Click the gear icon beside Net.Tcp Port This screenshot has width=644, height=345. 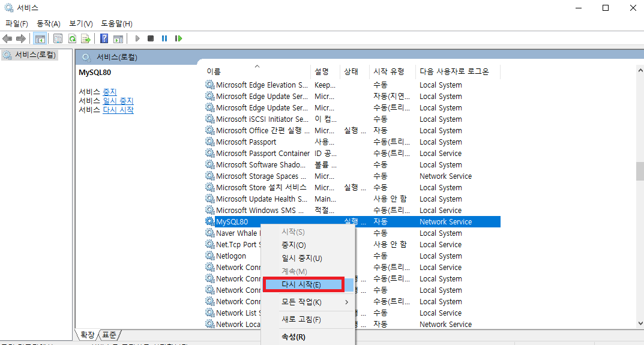click(x=210, y=244)
